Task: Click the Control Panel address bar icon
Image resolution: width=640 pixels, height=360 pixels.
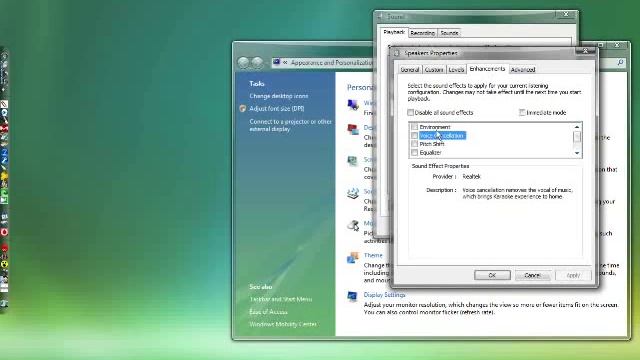Action: click(x=277, y=62)
